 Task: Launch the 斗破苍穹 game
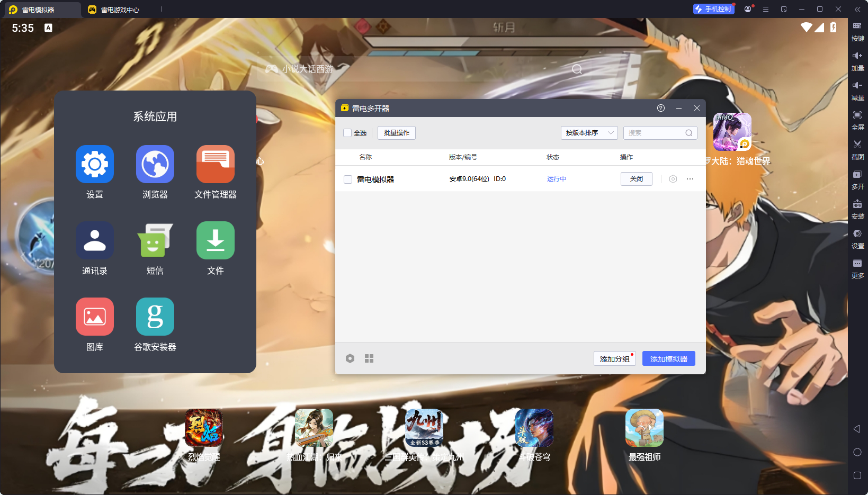point(534,428)
